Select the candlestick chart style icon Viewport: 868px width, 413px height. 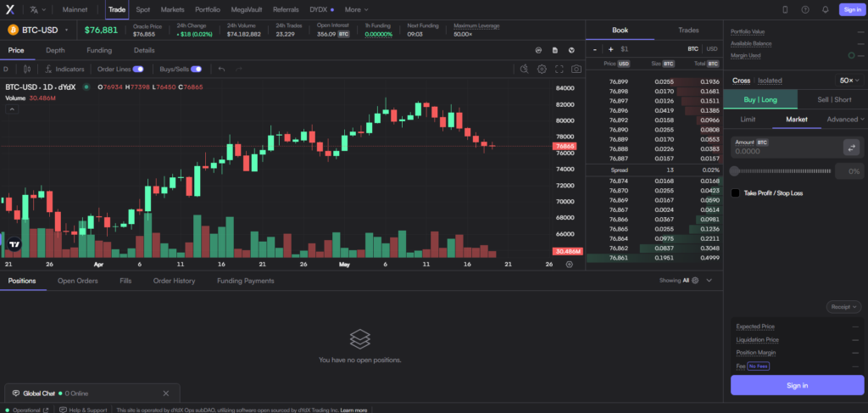tap(26, 70)
